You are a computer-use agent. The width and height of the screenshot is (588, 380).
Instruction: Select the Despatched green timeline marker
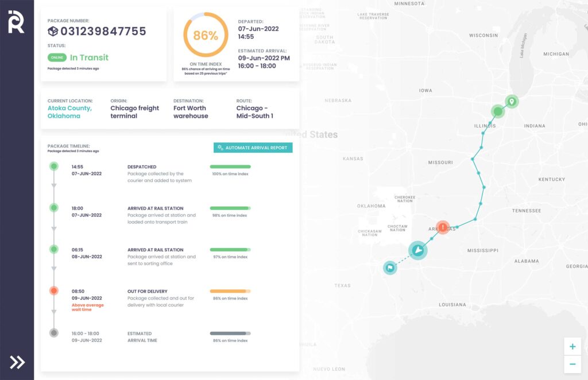coord(54,166)
